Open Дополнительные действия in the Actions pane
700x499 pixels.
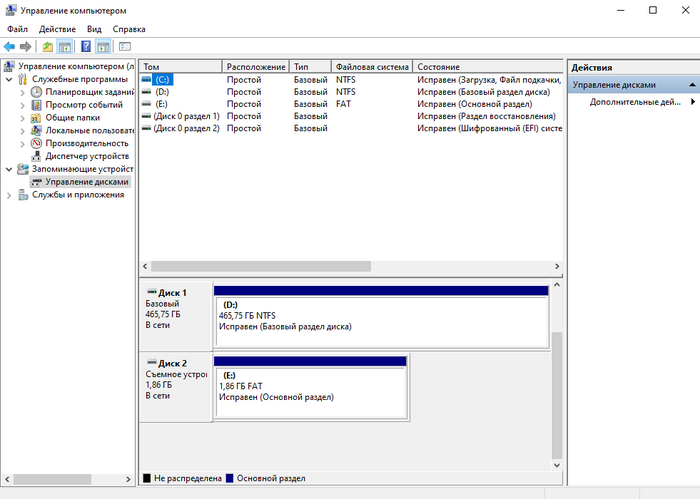(636, 102)
